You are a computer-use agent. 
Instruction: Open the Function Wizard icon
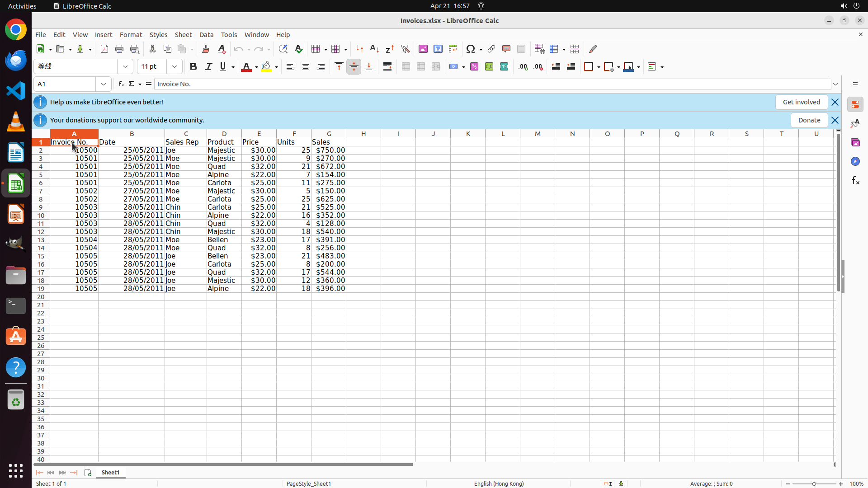point(121,84)
